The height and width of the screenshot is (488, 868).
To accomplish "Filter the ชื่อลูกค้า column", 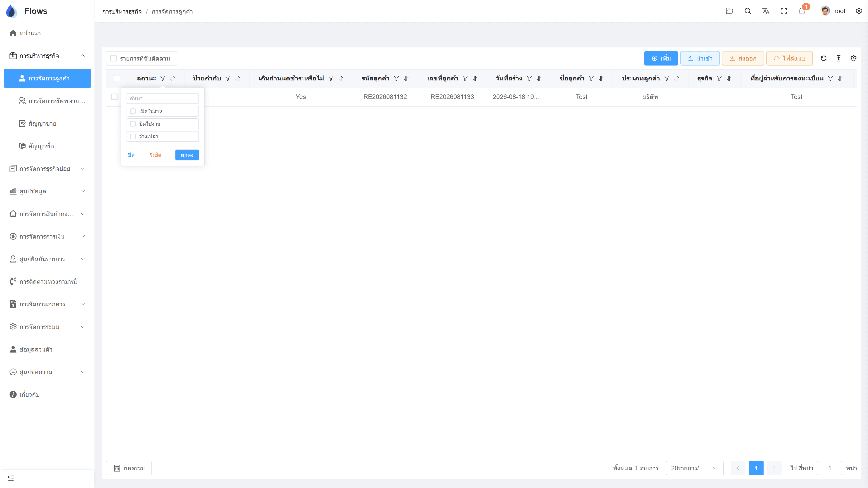I will point(591,78).
